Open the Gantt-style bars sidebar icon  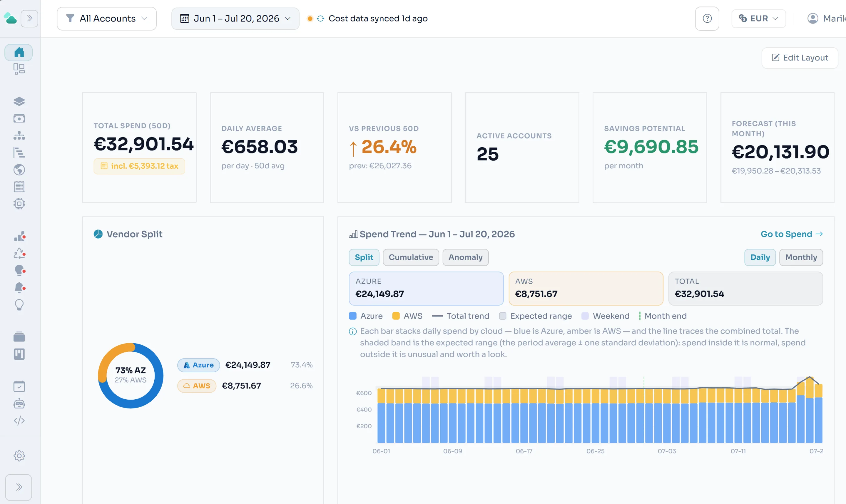pyautogui.click(x=19, y=153)
